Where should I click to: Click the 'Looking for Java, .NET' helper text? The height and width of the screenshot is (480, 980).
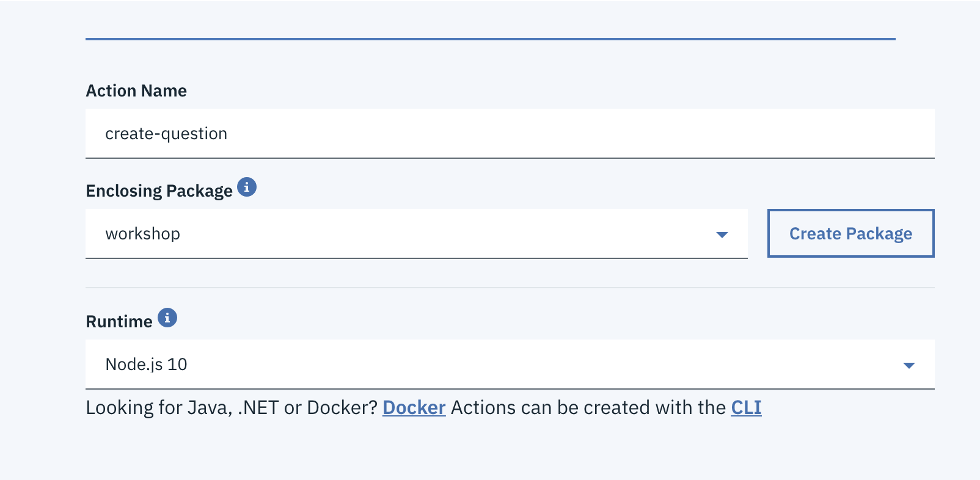click(232, 407)
